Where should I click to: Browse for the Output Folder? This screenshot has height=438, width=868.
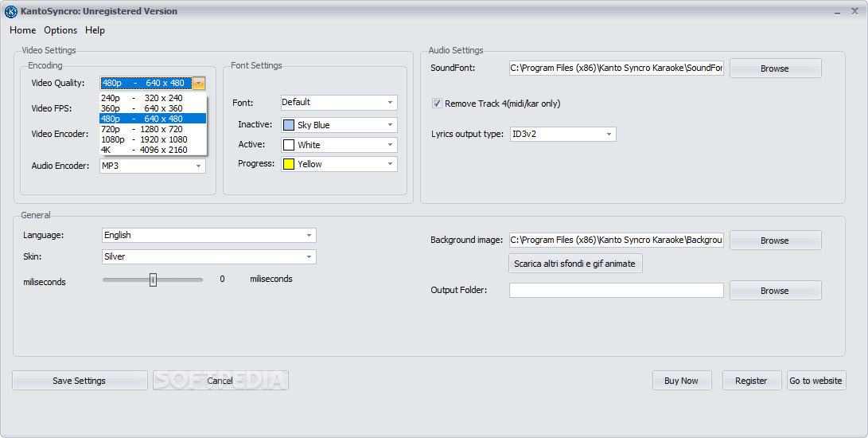(x=775, y=291)
